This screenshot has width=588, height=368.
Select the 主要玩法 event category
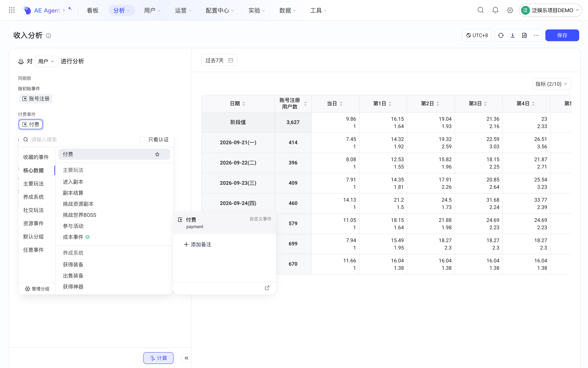(33, 184)
